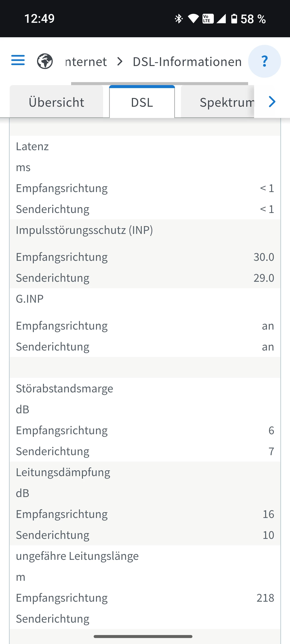Tap the 12:49 clock in status bar

click(x=39, y=19)
